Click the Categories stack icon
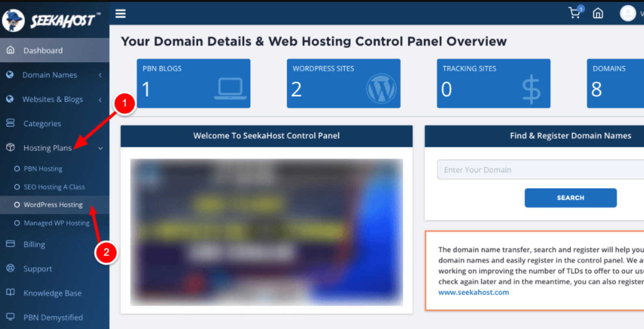The width and height of the screenshot is (644, 329). click(11, 123)
